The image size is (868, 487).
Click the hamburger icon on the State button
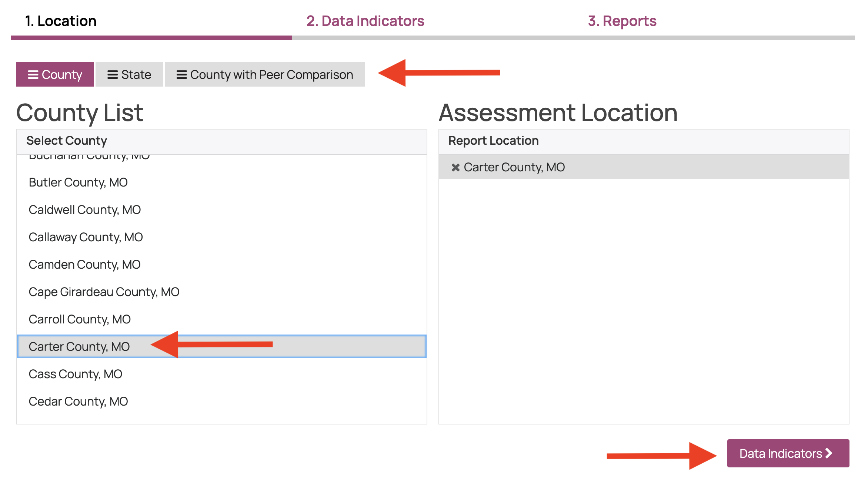(112, 74)
